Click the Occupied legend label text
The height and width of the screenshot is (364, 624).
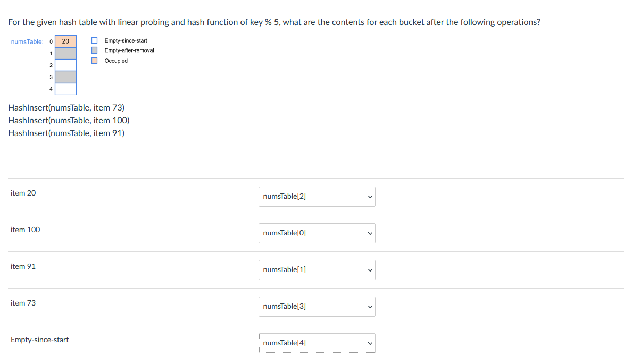point(116,61)
